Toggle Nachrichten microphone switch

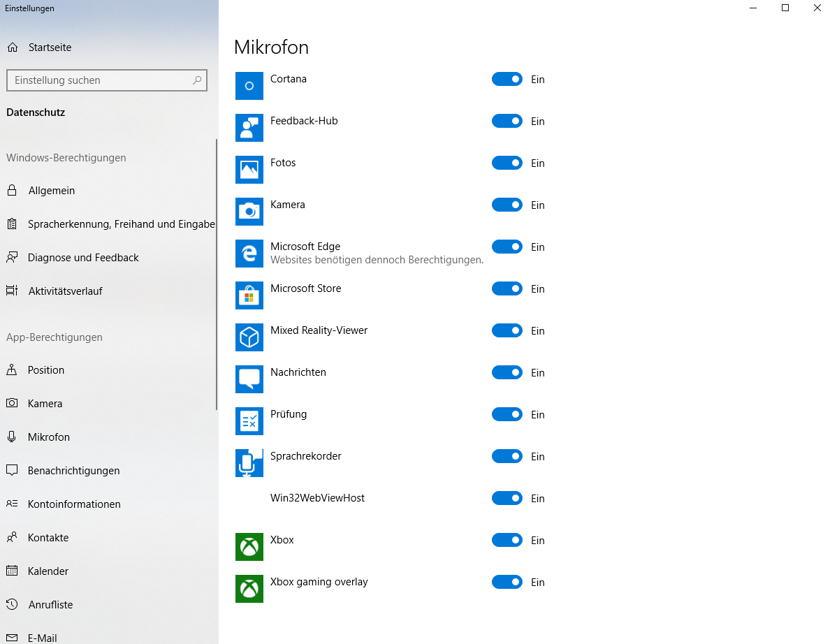click(507, 372)
